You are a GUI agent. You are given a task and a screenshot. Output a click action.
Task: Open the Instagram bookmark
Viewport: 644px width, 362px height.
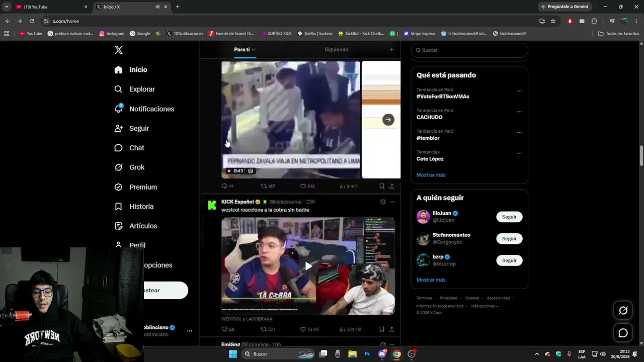112,34
